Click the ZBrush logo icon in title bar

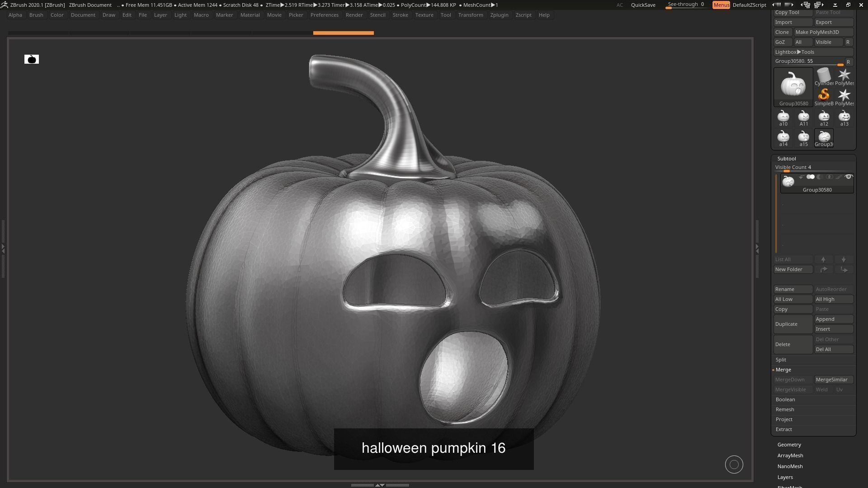point(4,5)
